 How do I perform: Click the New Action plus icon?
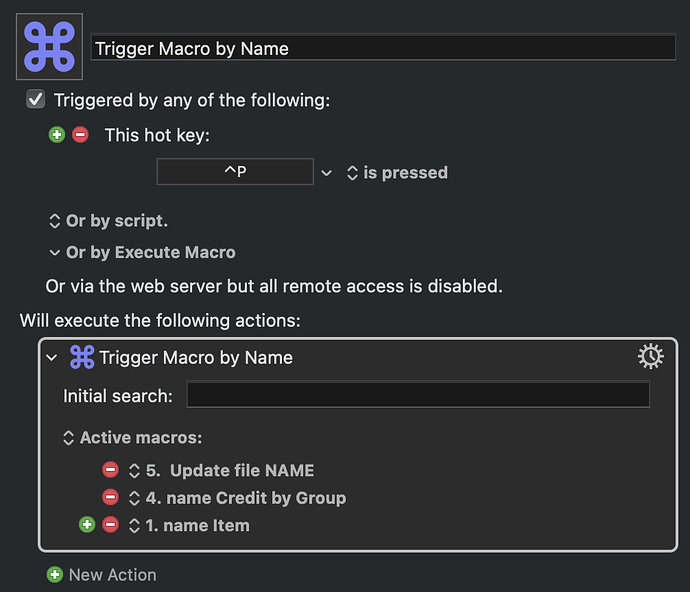click(55, 574)
